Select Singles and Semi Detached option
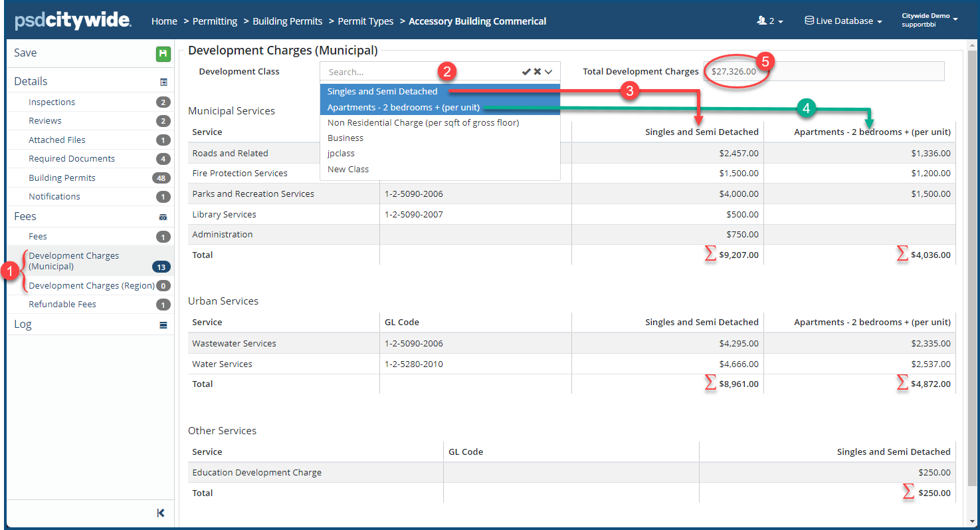 [x=382, y=92]
